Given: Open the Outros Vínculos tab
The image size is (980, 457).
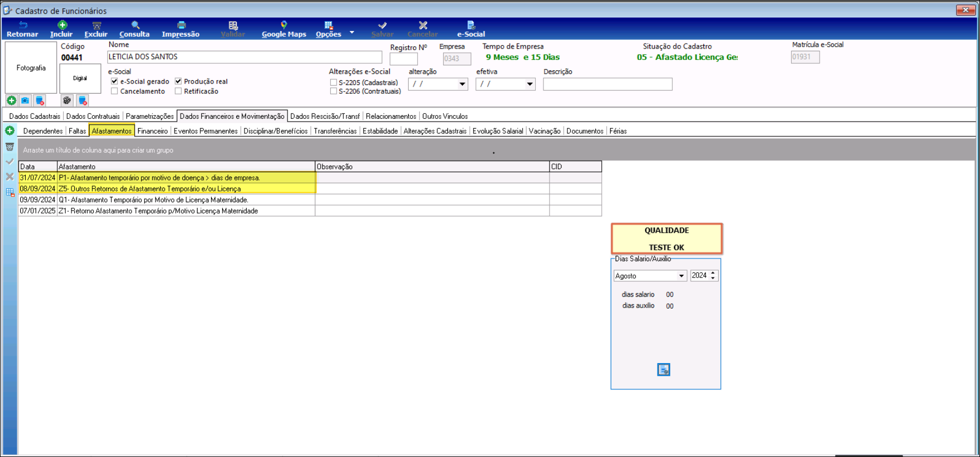Looking at the screenshot, I should click(445, 116).
